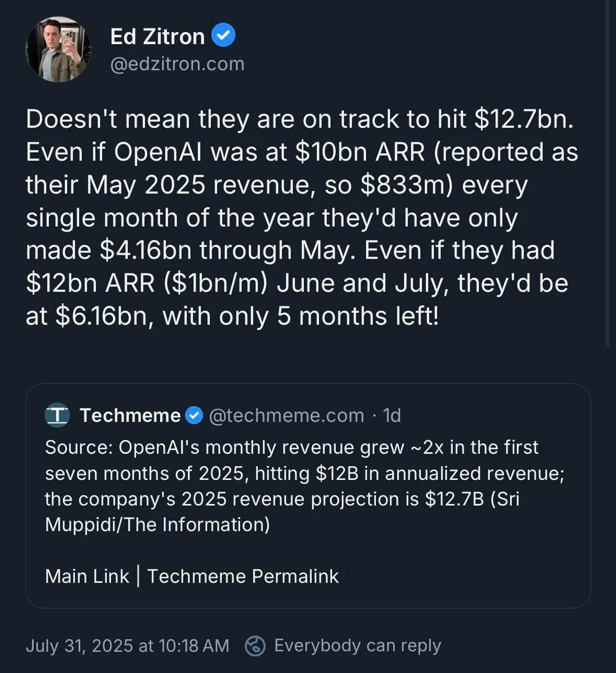Click the "10:18 AM" time in post footer
The width and height of the screenshot is (616, 673).
coord(194,646)
